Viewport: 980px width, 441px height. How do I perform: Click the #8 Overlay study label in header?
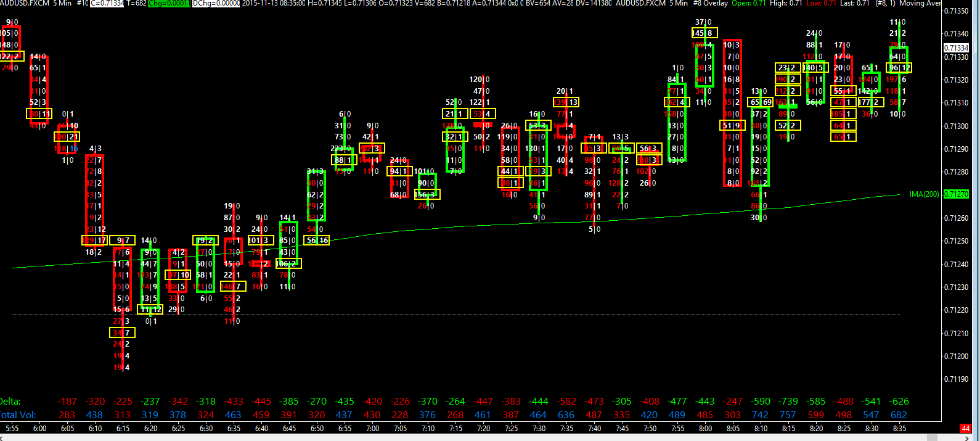pyautogui.click(x=711, y=3)
